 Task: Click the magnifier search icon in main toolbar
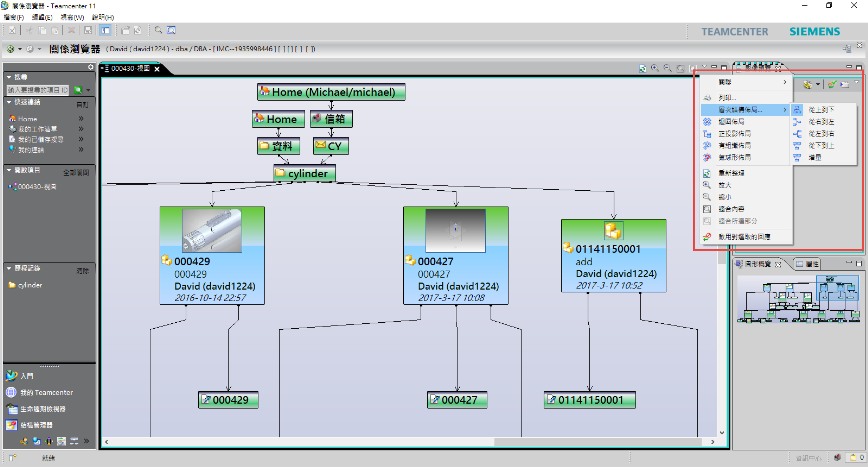(158, 30)
